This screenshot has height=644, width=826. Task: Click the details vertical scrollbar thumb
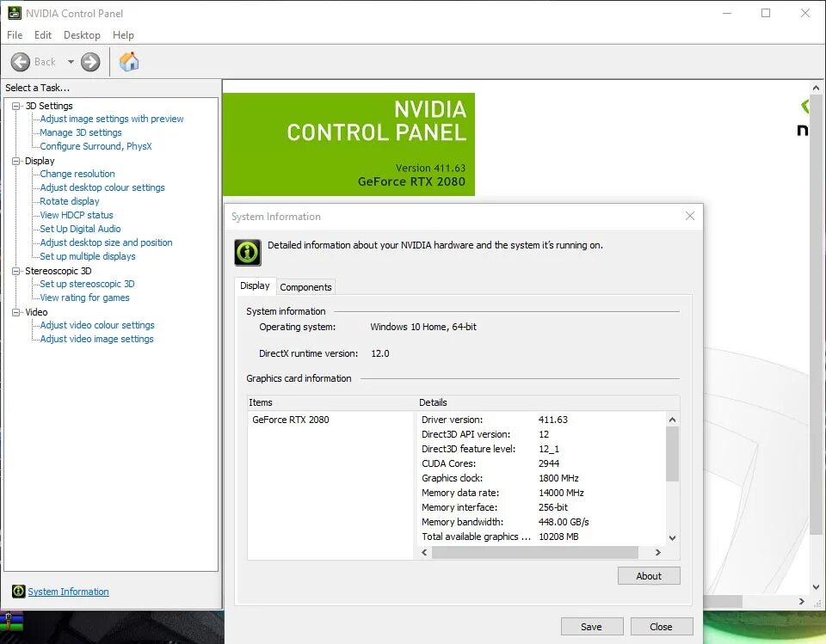click(x=672, y=454)
